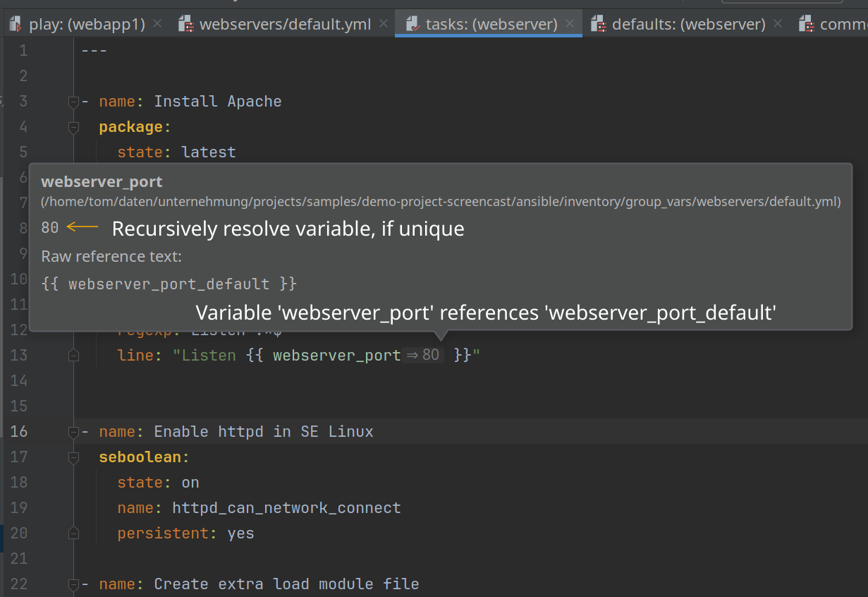868x597 pixels.
Task: Click line number 21 in the gutter
Action: coord(19,559)
